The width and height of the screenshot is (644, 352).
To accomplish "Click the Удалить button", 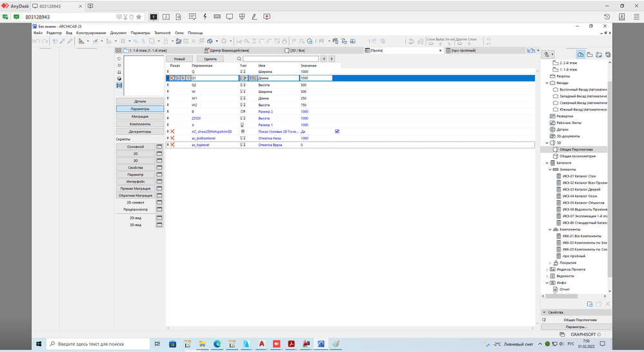I will coord(210,59).
